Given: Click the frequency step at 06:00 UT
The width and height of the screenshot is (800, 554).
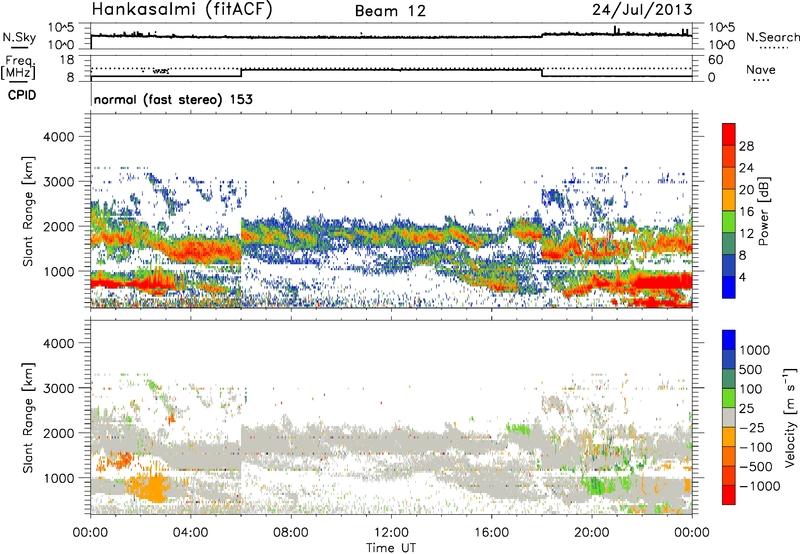Looking at the screenshot, I should pyautogui.click(x=241, y=72).
